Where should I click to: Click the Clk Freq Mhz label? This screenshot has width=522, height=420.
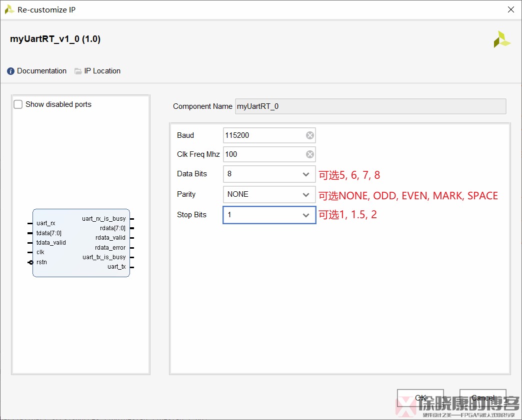click(198, 154)
